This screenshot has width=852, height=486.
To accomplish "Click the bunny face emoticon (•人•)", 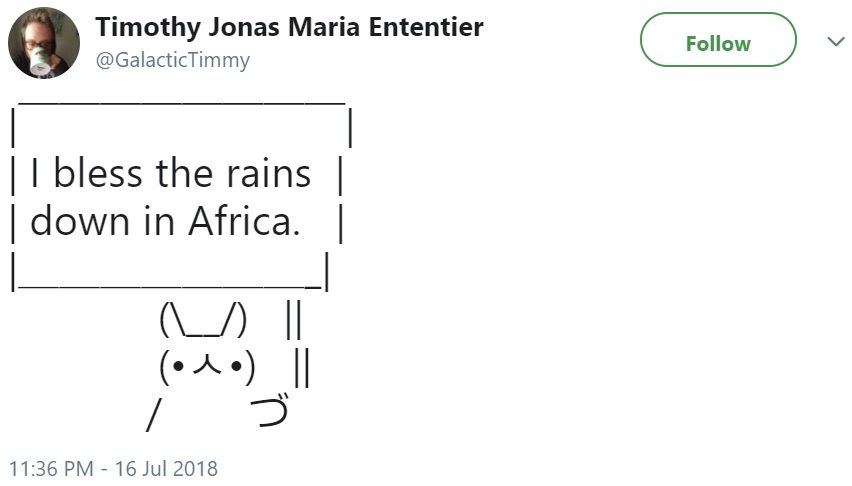I will [x=207, y=367].
